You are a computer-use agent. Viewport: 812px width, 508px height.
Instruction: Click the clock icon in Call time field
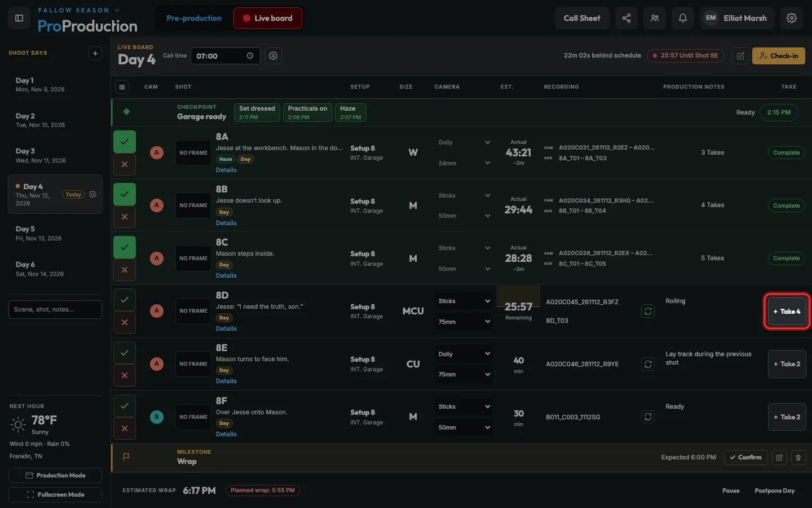[250, 56]
